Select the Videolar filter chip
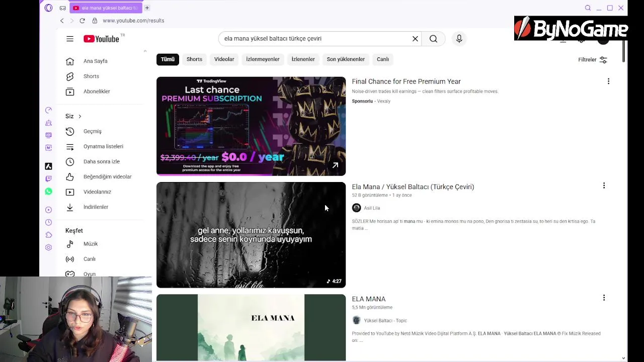The height and width of the screenshot is (362, 644). point(224,59)
